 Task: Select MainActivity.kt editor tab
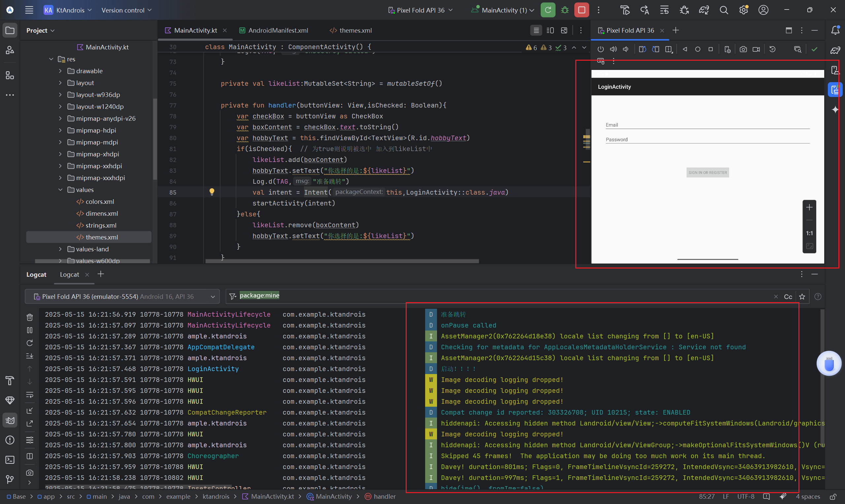click(x=191, y=30)
